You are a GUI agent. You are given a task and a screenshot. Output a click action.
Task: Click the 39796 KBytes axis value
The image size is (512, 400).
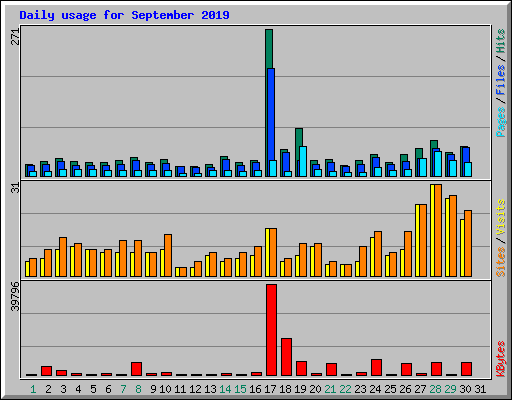click(x=15, y=296)
